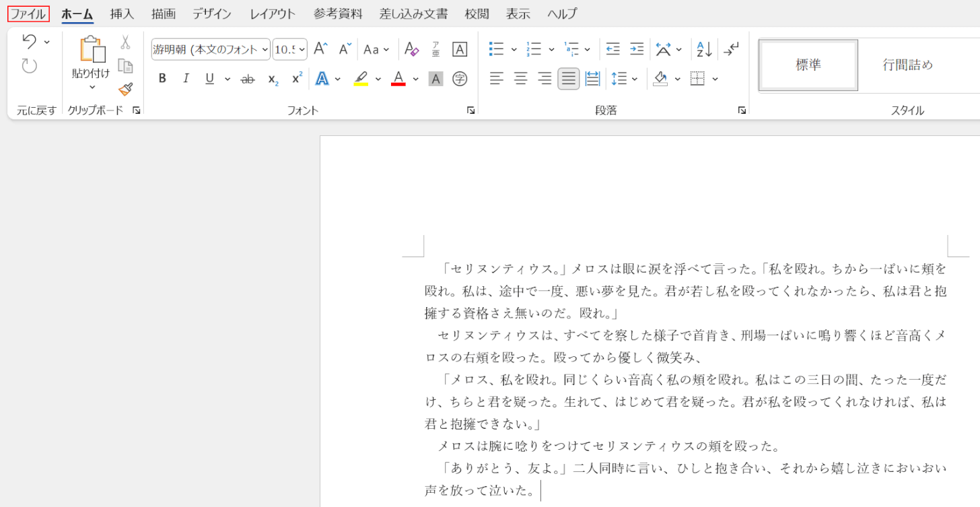Apply distributed alignment icon

tap(592, 79)
